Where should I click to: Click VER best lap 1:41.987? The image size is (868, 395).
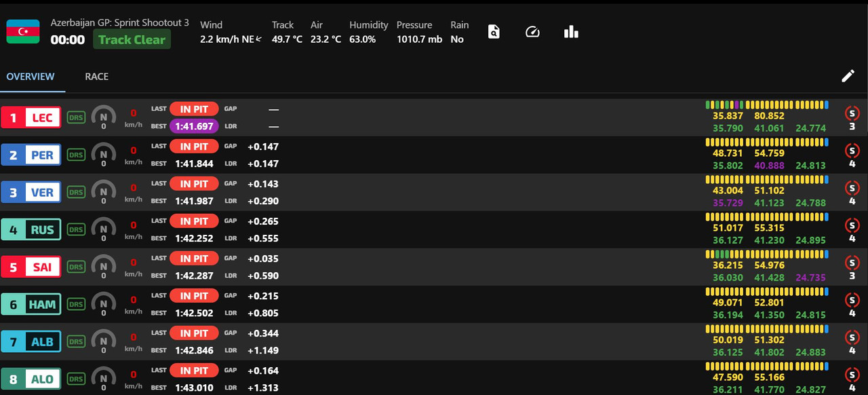click(x=194, y=201)
